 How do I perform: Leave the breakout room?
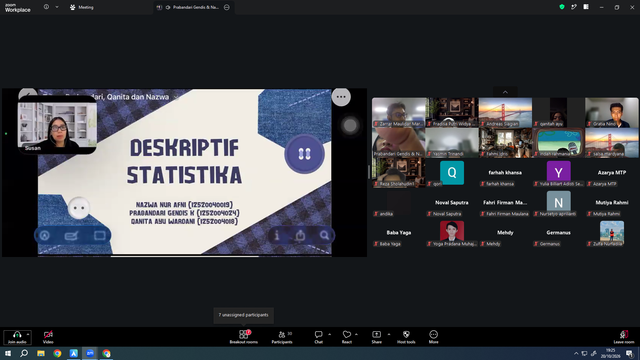(x=624, y=337)
